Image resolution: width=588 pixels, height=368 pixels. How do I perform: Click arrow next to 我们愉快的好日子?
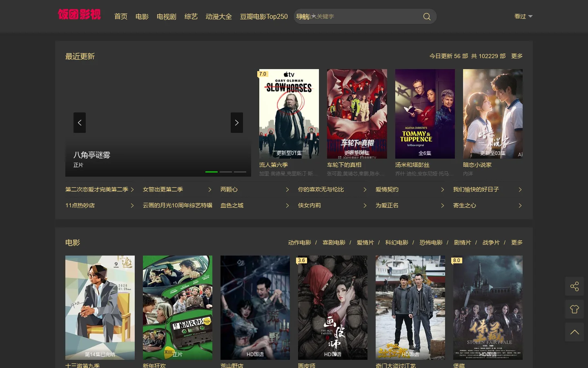pyautogui.click(x=520, y=190)
